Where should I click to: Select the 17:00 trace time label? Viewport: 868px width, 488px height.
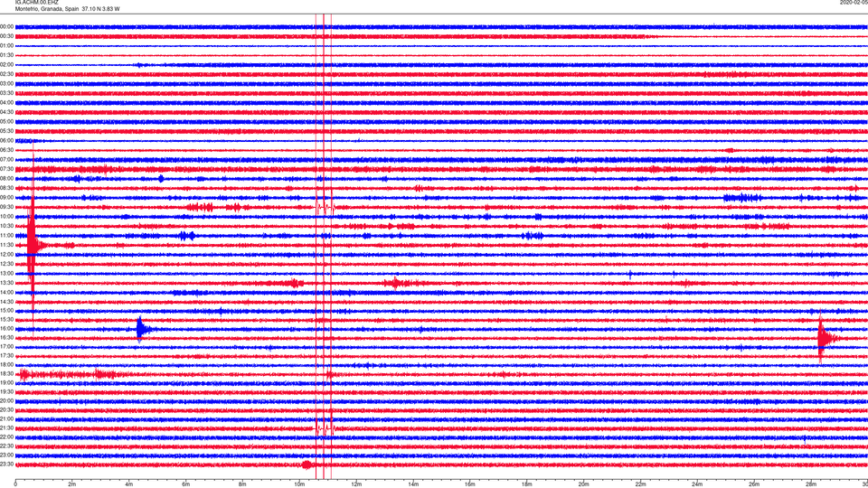pyautogui.click(x=6, y=347)
